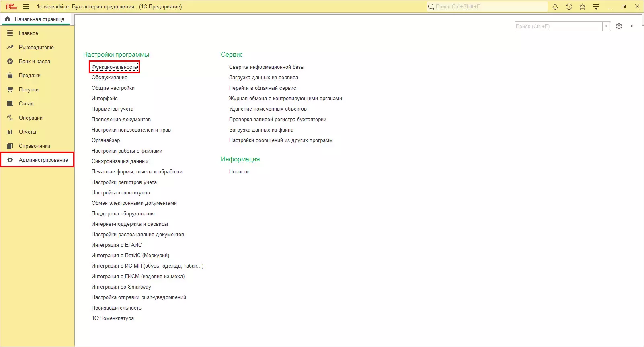Open Проведение документов
This screenshot has height=347, width=644.
(x=121, y=119)
